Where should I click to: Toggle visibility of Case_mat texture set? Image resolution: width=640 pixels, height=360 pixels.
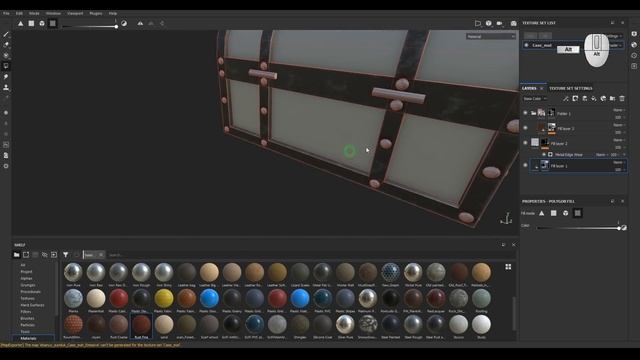coord(527,45)
